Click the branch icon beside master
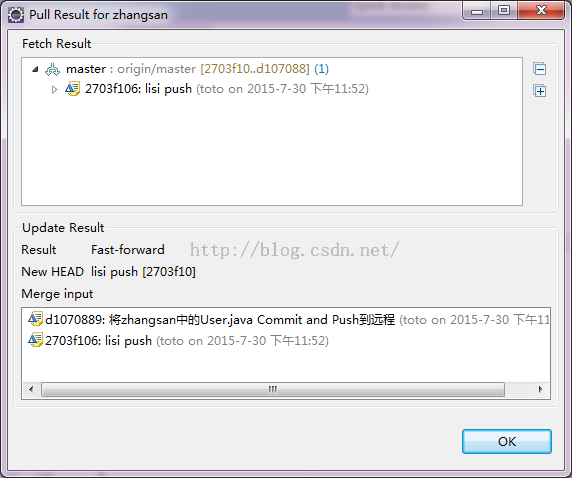 click(53, 69)
